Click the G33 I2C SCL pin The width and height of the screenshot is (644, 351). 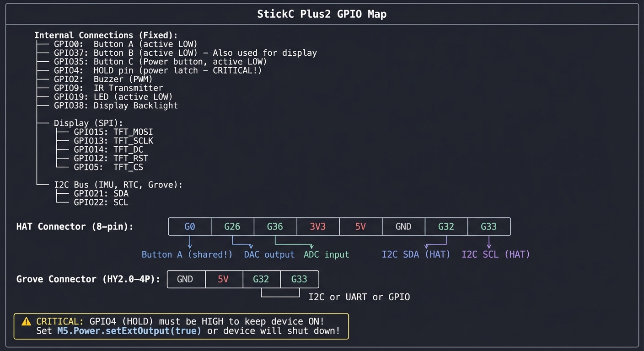pyautogui.click(x=488, y=226)
